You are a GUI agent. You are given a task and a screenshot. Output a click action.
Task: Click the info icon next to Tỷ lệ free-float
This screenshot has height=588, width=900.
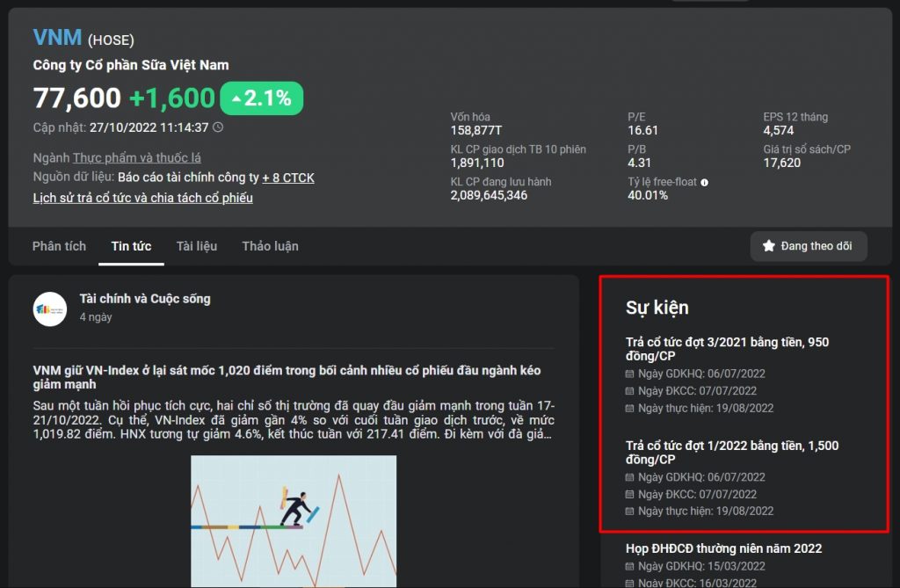[705, 182]
